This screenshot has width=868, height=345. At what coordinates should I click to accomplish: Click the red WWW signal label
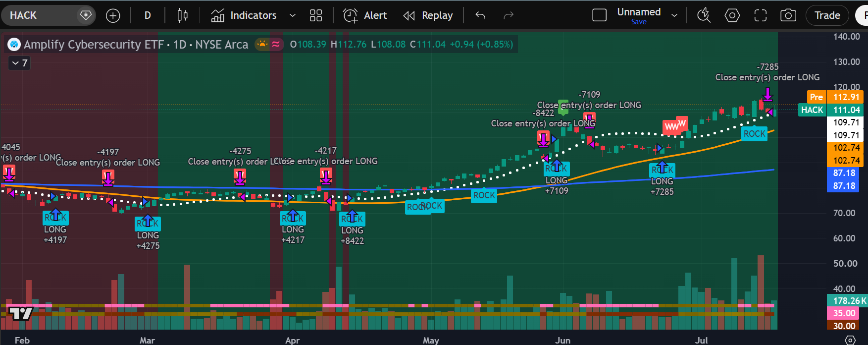(x=675, y=126)
